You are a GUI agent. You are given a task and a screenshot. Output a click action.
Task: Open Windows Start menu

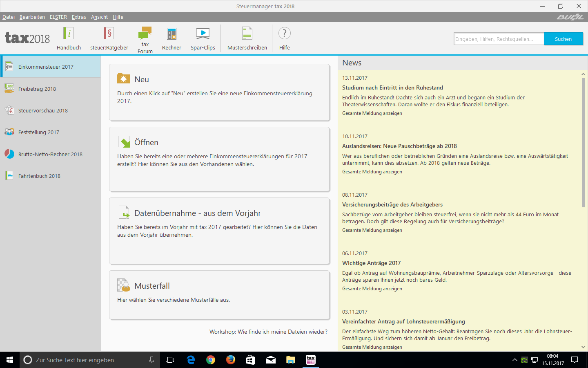pos(10,360)
